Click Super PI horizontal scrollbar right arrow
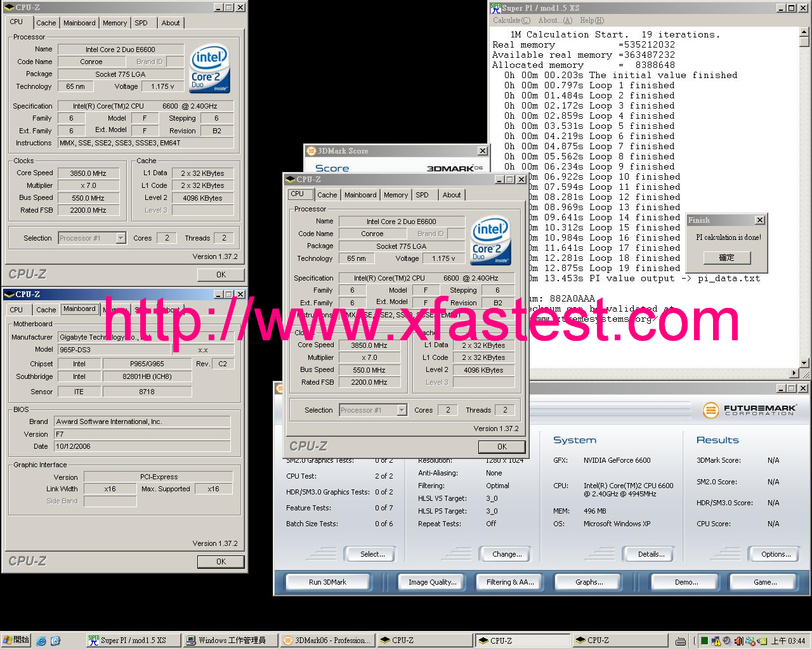This screenshot has width=812, height=650. click(795, 373)
